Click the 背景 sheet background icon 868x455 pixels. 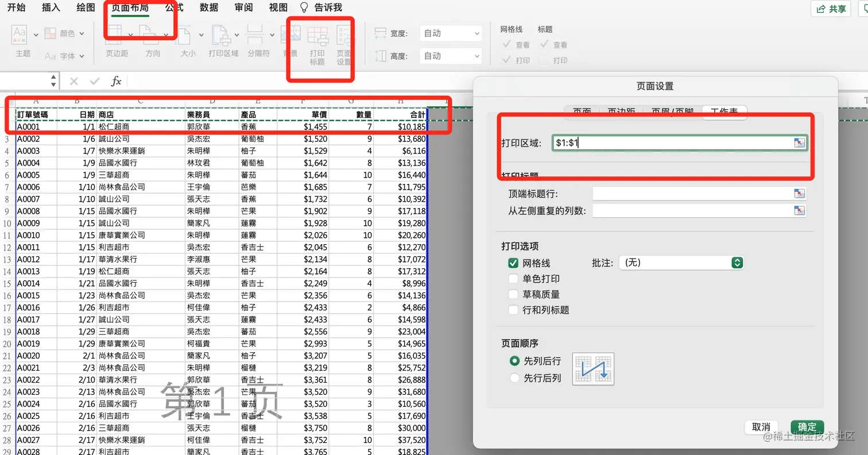pos(290,35)
